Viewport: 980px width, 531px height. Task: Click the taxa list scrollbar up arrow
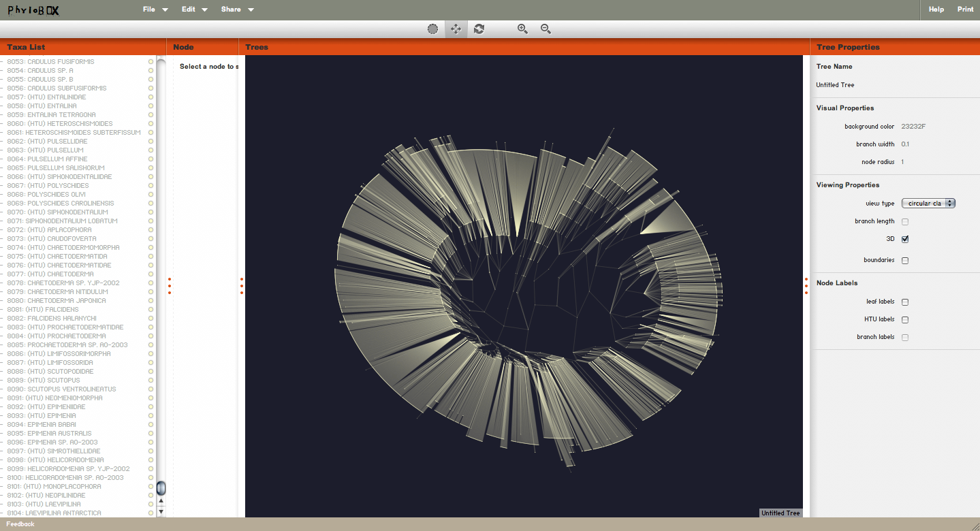161,500
